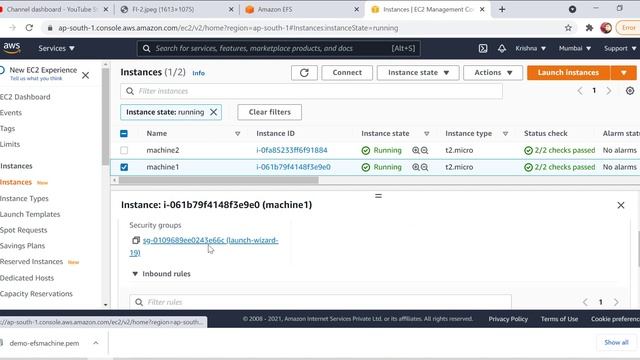Viewport: 640px width, 360px height.
Task: Open CloudShell terminal icon in header
Action: tap(483, 48)
